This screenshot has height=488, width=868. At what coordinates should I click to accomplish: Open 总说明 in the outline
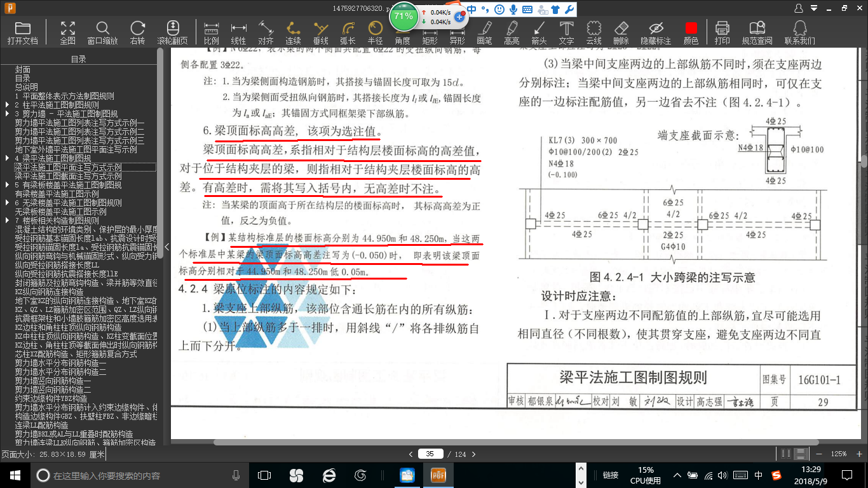pos(27,87)
